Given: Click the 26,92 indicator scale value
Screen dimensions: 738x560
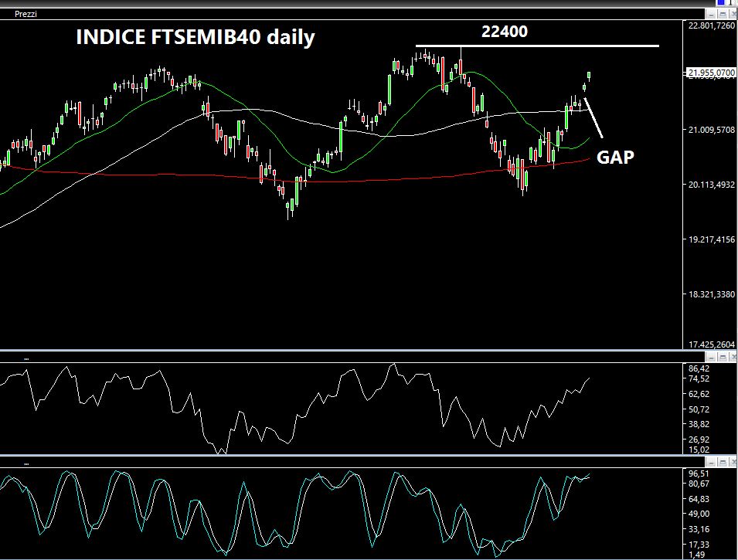Looking at the screenshot, I should tap(699, 440).
